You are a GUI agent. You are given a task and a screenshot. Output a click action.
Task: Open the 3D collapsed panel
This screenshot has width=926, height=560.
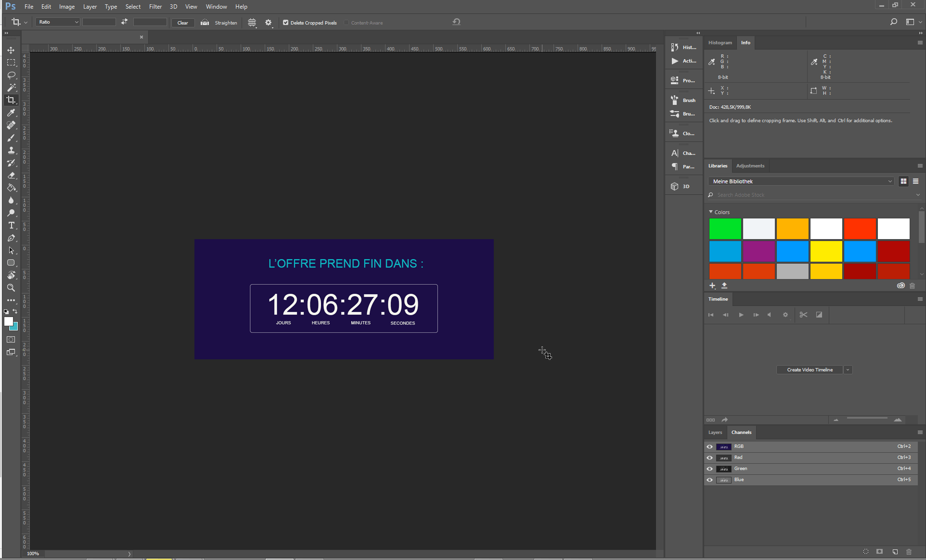[x=683, y=186]
